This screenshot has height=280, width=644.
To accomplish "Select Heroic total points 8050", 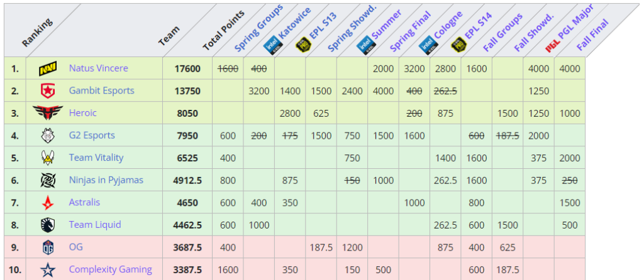I will (x=187, y=113).
